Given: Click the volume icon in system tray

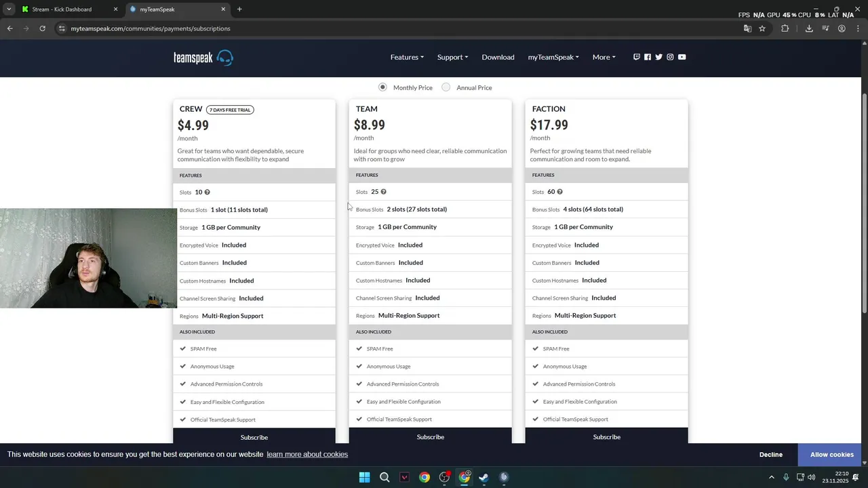Looking at the screenshot, I should (812, 477).
